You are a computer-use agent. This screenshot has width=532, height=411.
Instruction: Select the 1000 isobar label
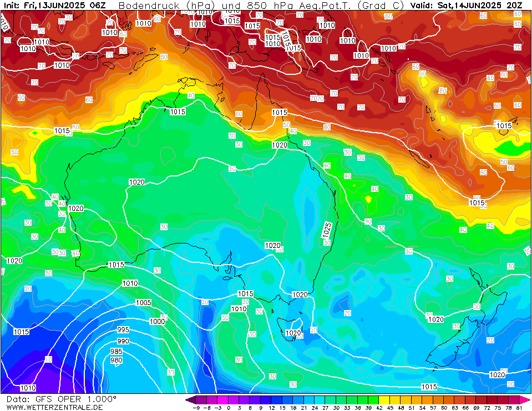tap(157, 322)
